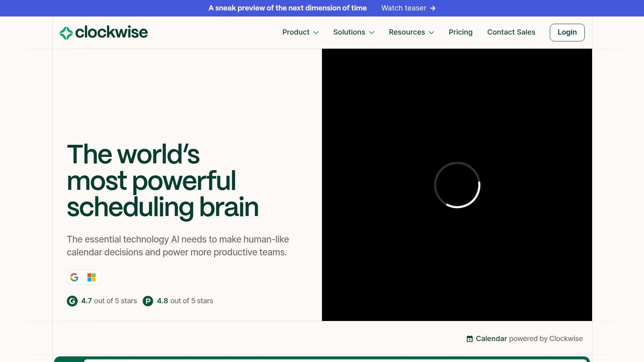Viewport: 644px width, 362px height.
Task: Click the Clockwise logo
Action: tap(103, 33)
